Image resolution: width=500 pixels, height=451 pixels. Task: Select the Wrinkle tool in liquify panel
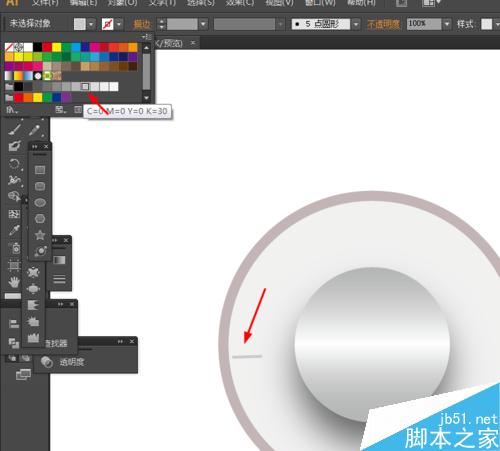point(33,338)
